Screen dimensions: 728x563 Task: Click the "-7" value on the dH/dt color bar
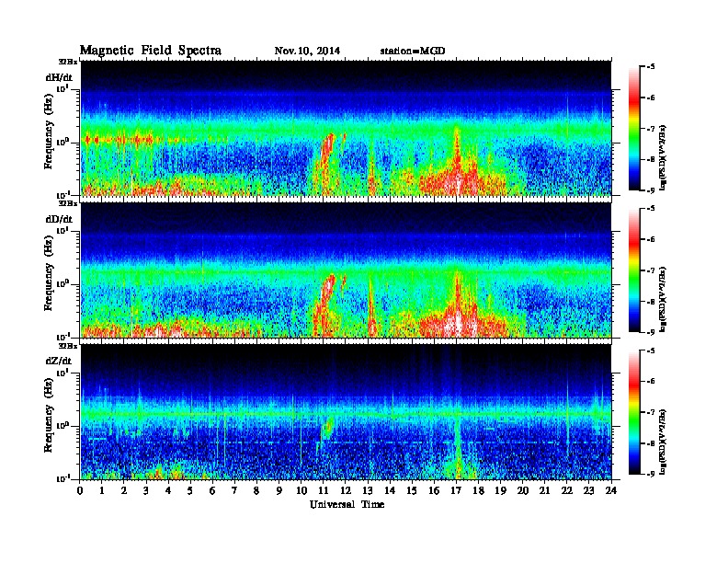click(651, 129)
